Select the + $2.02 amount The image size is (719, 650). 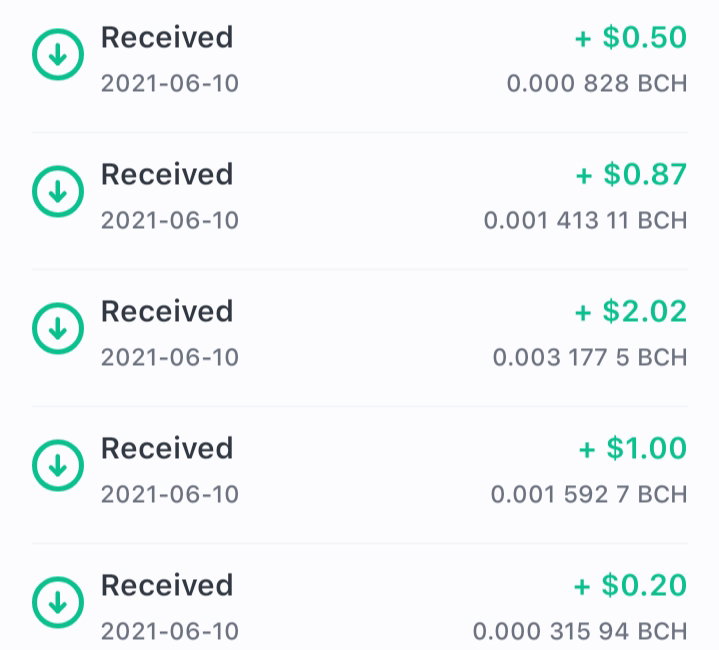(631, 311)
